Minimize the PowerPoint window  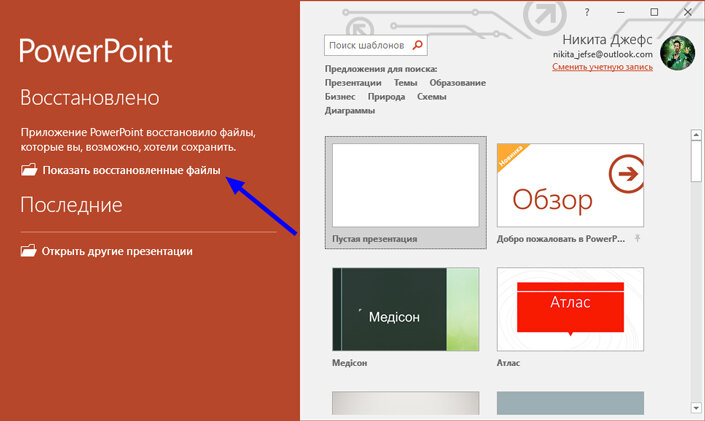click(x=620, y=13)
